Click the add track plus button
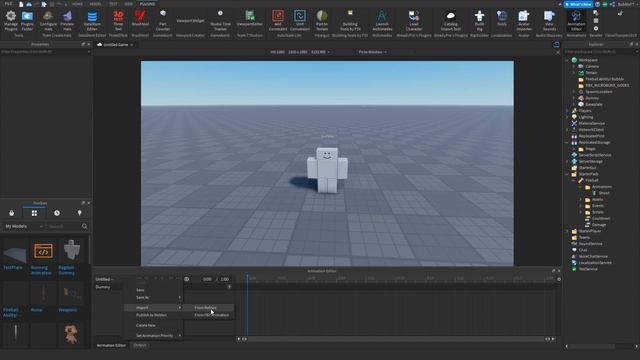Image resolution: width=640 pixels, height=360 pixels. [x=229, y=287]
